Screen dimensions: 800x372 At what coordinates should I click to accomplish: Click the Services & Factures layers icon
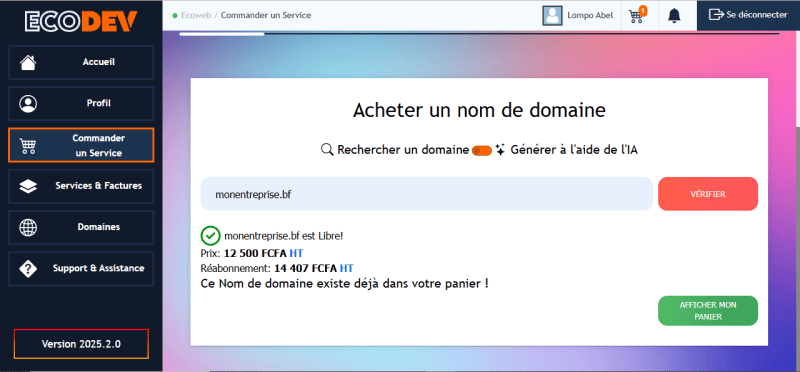[x=28, y=186]
